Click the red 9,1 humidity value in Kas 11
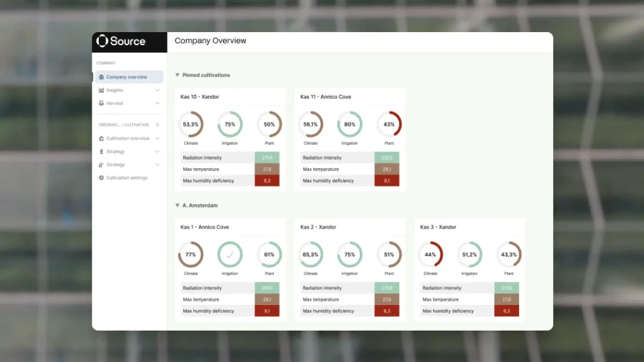644x362 pixels. 387,181
